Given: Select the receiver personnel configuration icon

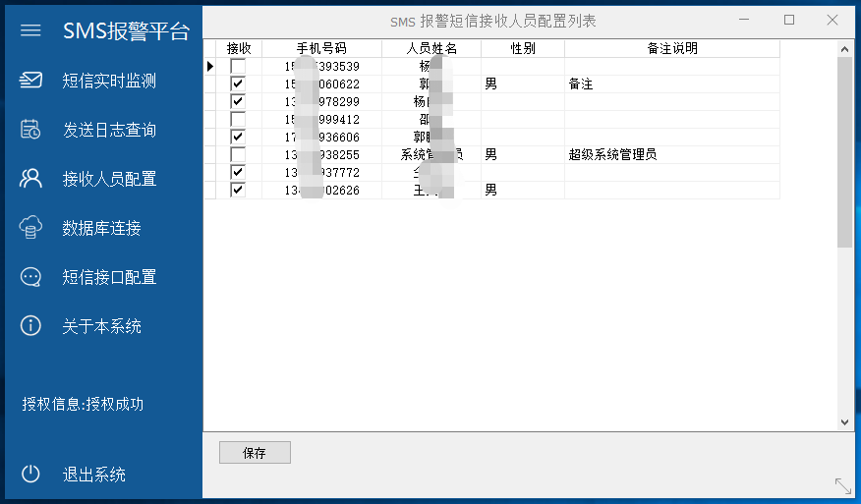Looking at the screenshot, I should point(31,179).
